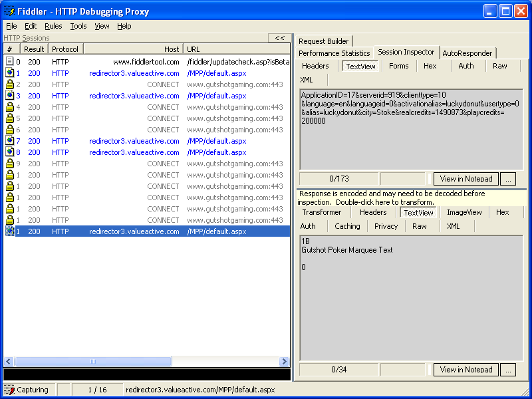Image resolution: width=532 pixels, height=399 pixels.
Task: Select response XML tab beside lower Raw
Action: click(x=453, y=226)
